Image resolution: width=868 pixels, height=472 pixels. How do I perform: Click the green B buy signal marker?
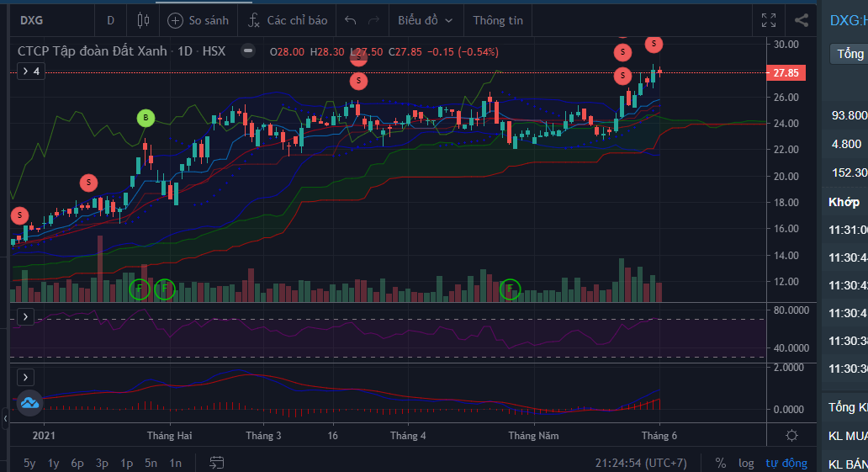(x=146, y=118)
